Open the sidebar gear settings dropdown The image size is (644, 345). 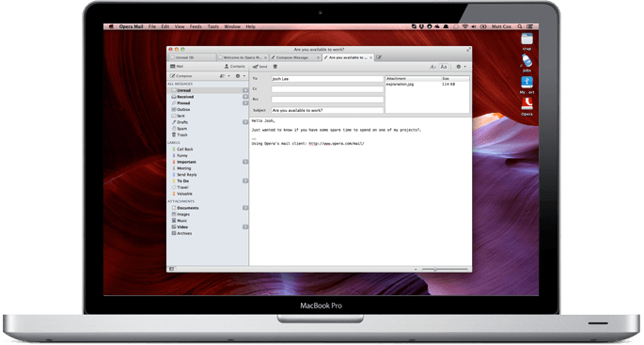coord(240,76)
